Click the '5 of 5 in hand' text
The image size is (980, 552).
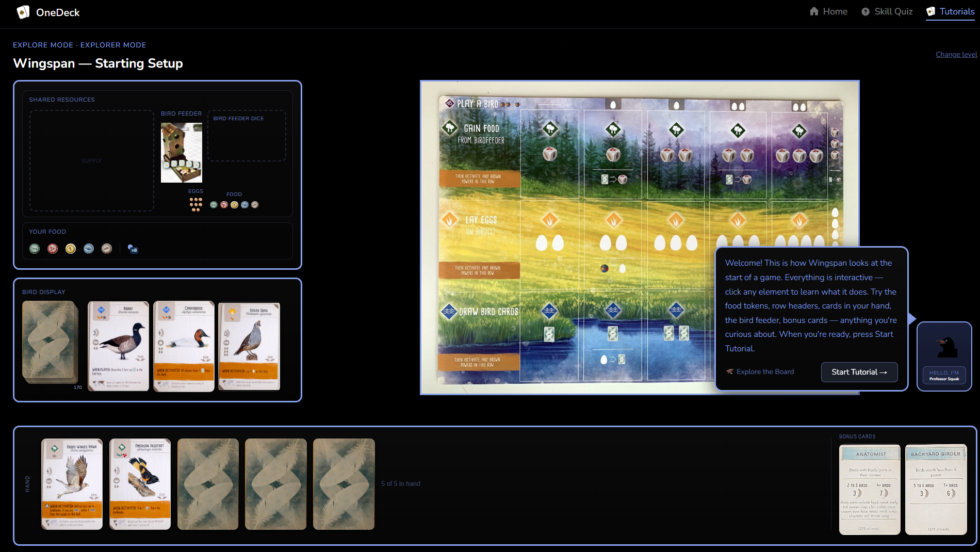[x=401, y=483]
